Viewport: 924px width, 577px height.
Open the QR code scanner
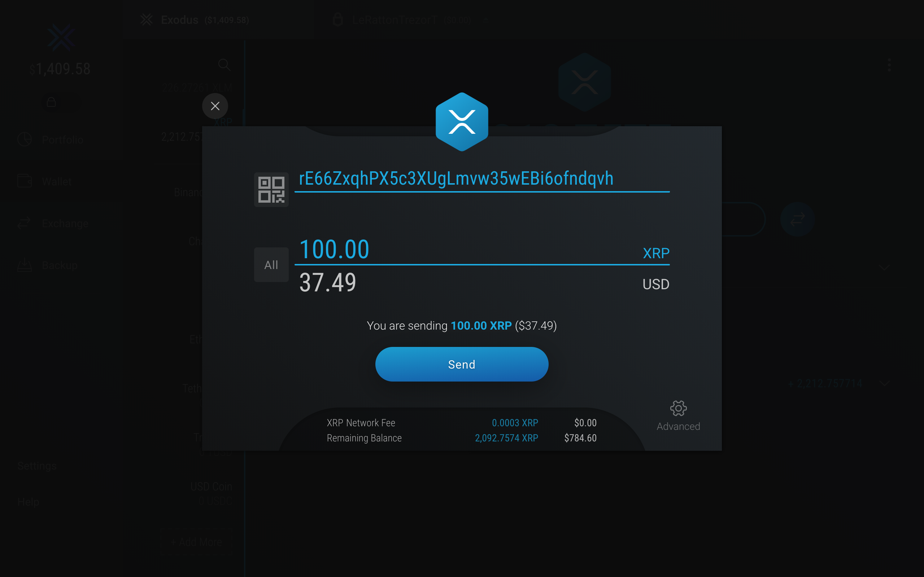coord(271,190)
